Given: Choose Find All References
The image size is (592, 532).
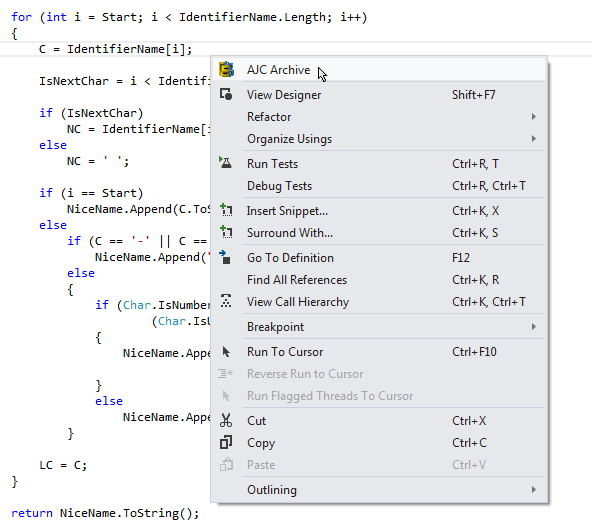Looking at the screenshot, I should (x=379, y=280).
